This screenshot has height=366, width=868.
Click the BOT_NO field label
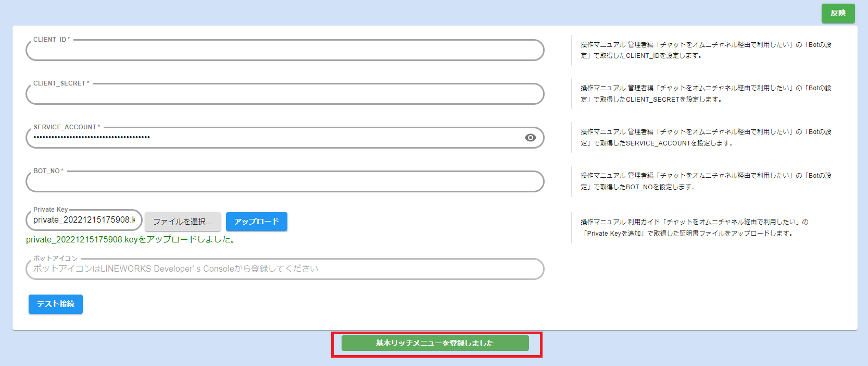pos(48,171)
